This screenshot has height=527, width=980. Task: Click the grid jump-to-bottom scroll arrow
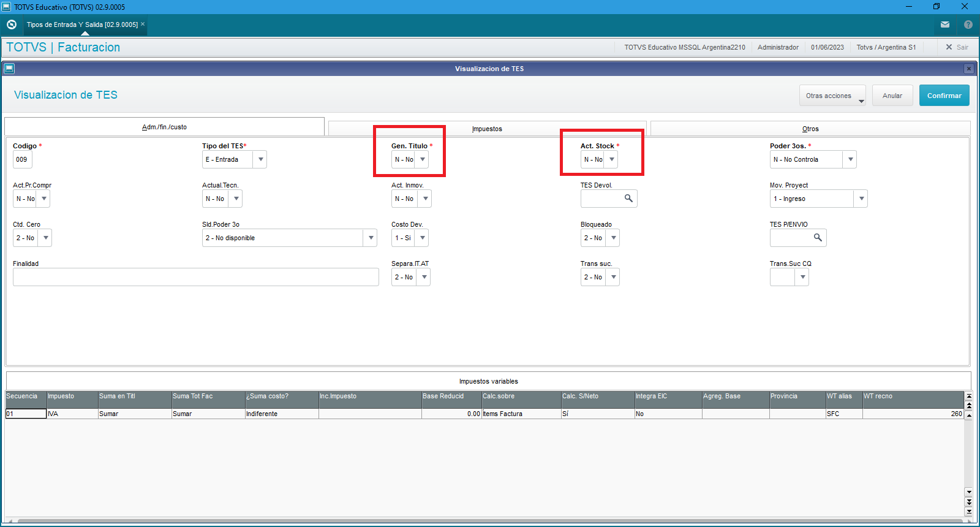click(969, 511)
